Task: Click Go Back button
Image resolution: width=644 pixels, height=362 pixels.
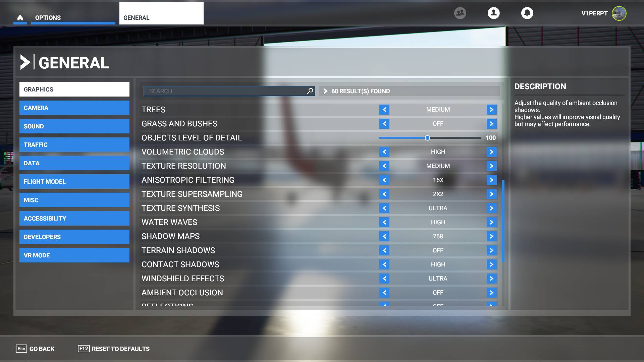Action: [35, 349]
